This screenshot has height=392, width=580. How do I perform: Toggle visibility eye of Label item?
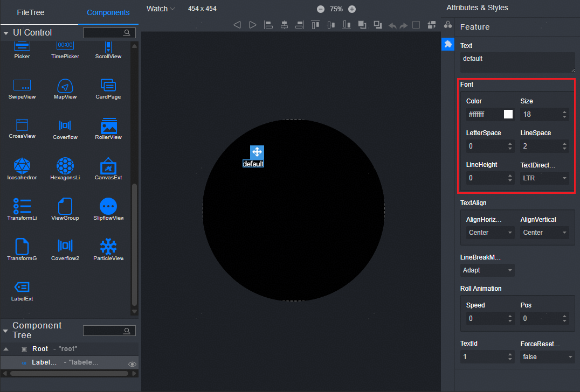click(x=132, y=365)
